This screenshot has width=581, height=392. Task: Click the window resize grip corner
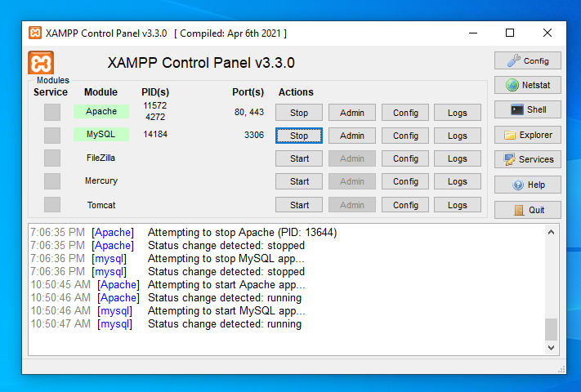pyautogui.click(x=561, y=369)
